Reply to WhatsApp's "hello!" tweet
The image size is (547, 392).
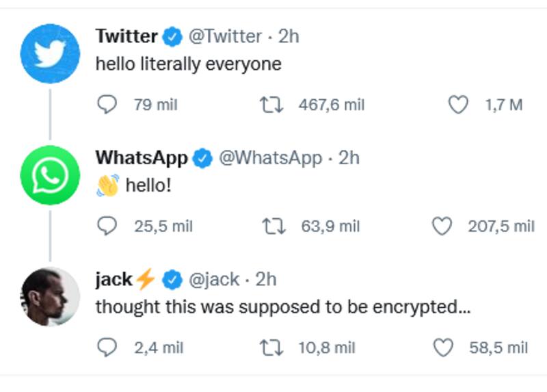[x=107, y=226]
